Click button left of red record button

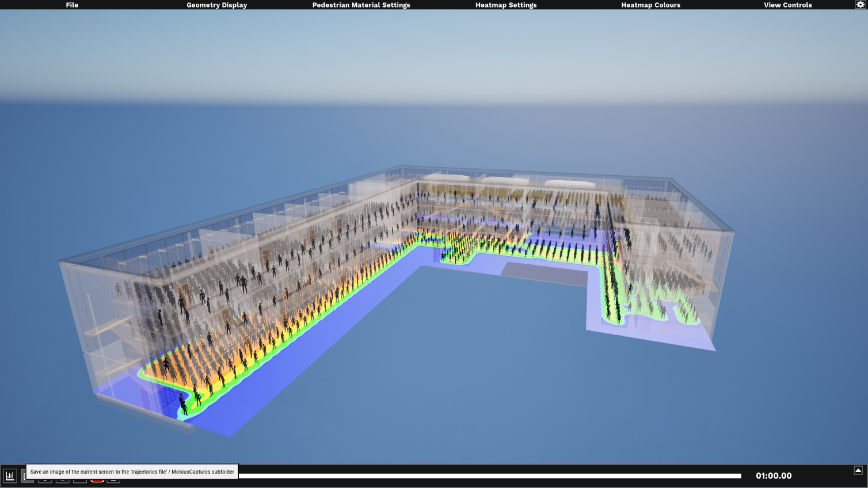tap(80, 480)
